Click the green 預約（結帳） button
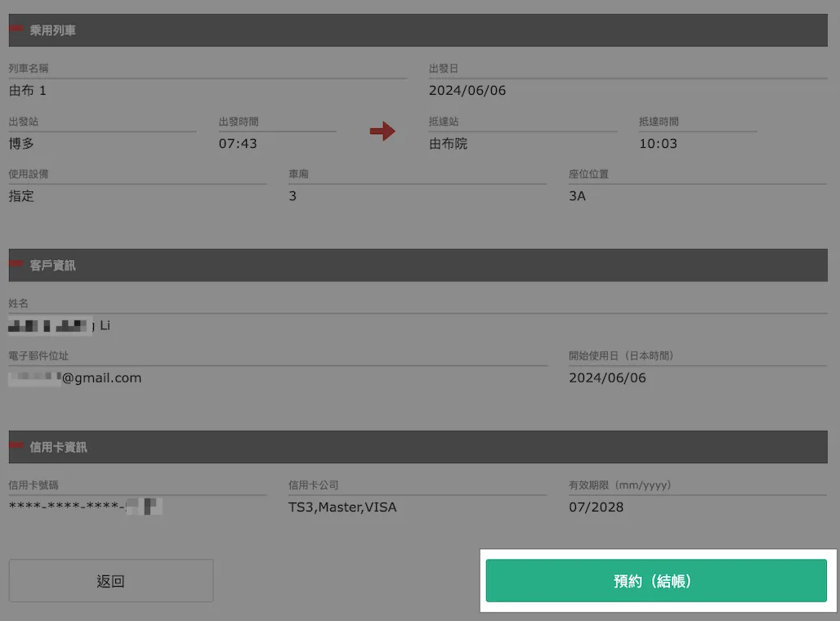840x621 pixels. [x=655, y=581]
